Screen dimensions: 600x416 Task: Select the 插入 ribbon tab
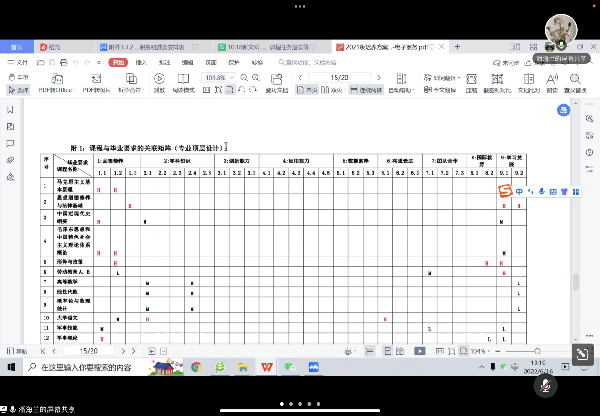click(x=142, y=61)
